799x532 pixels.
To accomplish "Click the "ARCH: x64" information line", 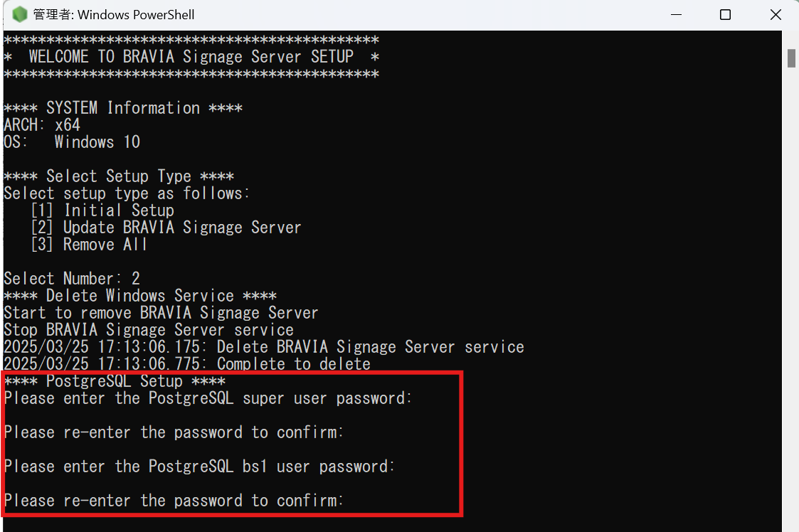I will coord(42,125).
